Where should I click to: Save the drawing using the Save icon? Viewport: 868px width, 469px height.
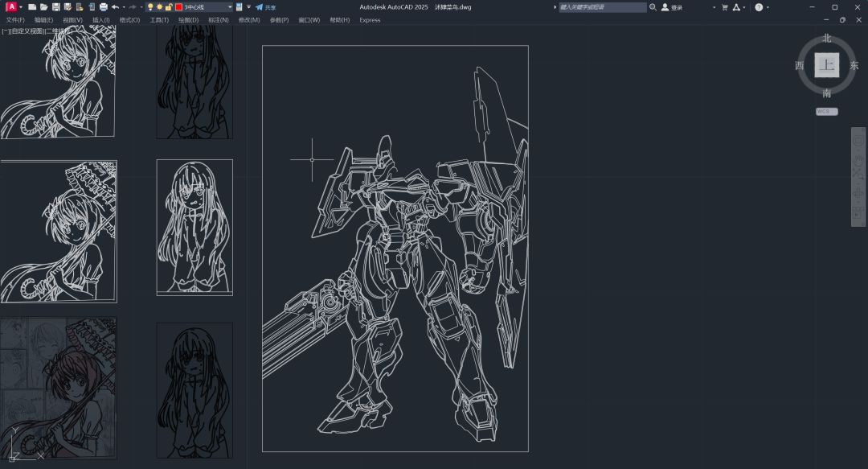point(55,7)
